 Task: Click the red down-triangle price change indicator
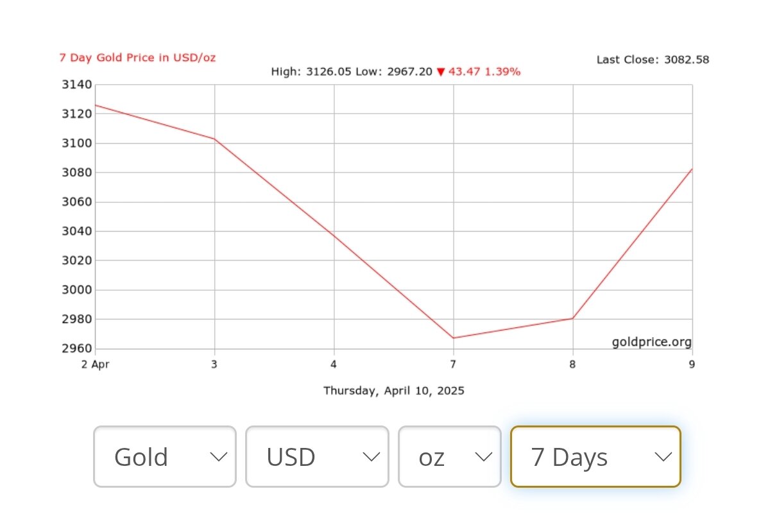[440, 72]
